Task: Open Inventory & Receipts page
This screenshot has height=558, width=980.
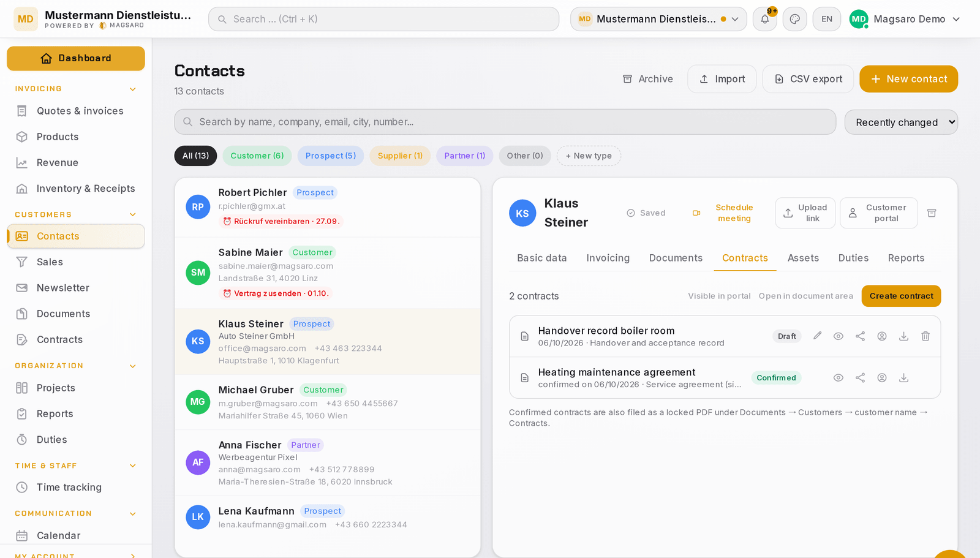Action: pos(76,189)
